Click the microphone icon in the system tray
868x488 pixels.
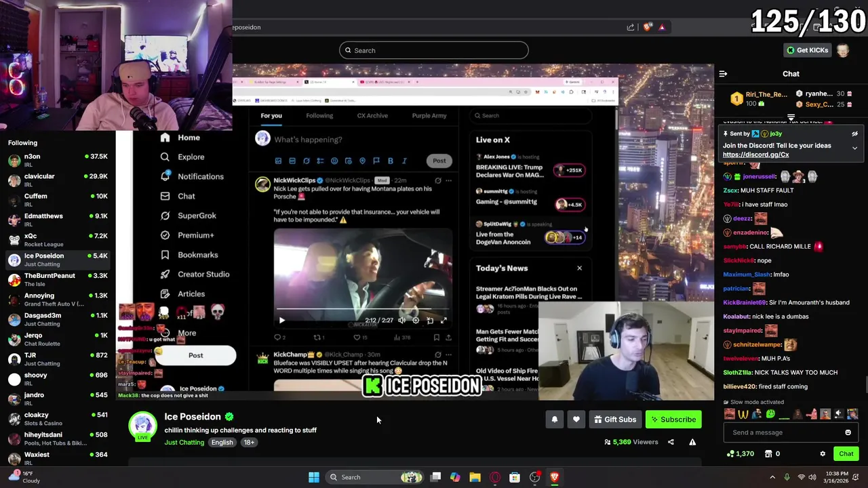click(x=787, y=477)
